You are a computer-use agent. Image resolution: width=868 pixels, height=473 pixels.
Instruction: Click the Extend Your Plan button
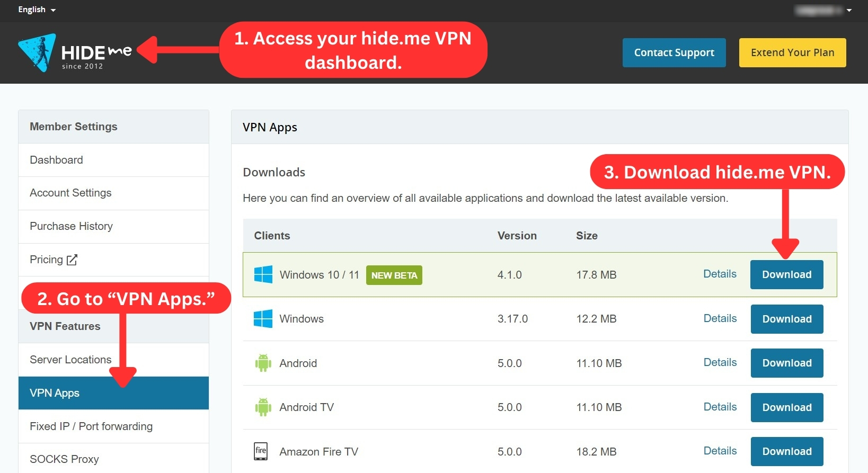click(793, 52)
